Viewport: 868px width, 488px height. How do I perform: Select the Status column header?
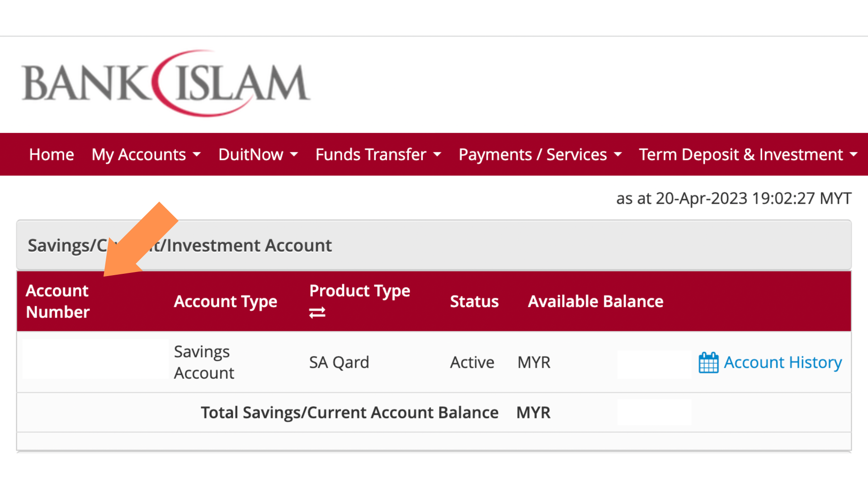474,301
